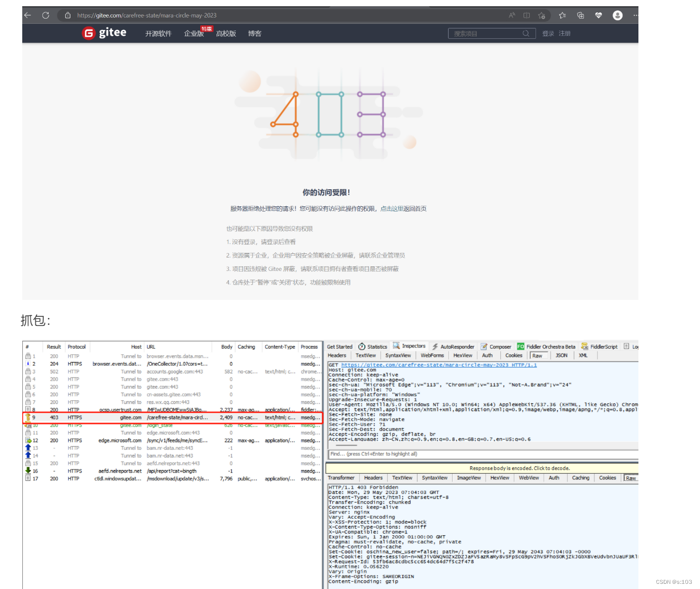
Task: Click the request URL link in Raw view
Action: [439, 365]
